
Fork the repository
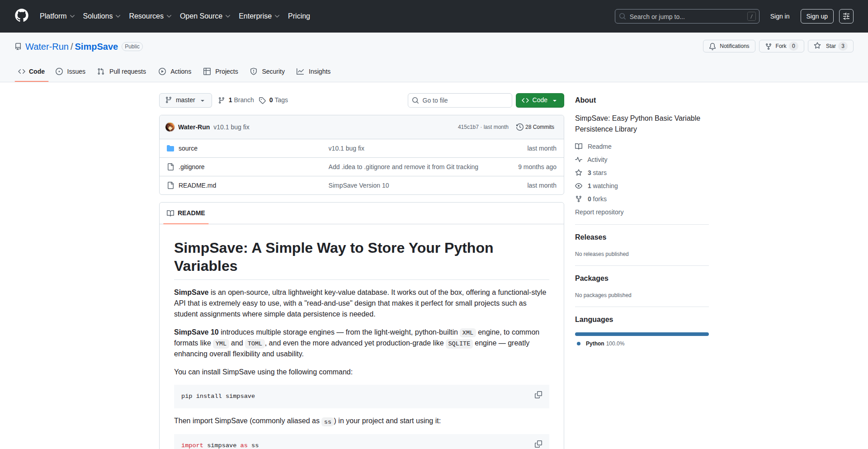coord(781,46)
